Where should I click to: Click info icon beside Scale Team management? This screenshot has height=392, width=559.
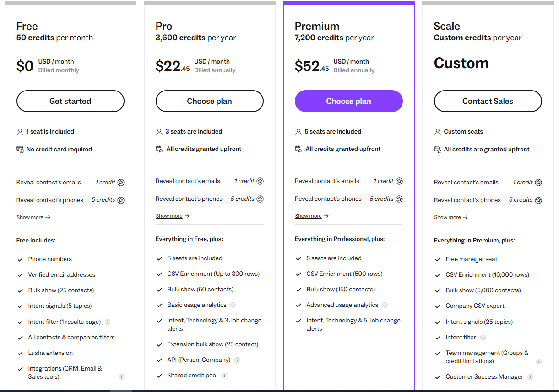539,361
